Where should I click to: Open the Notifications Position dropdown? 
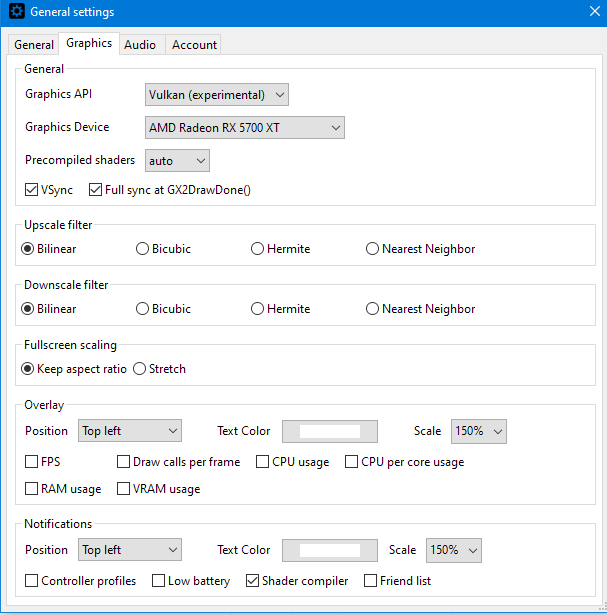(130, 549)
